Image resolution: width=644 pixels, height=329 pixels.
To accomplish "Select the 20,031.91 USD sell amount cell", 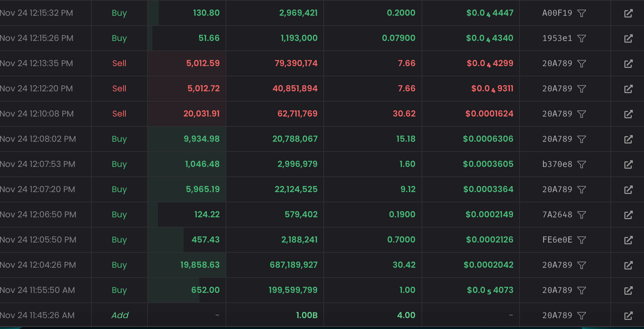I will pos(201,114).
